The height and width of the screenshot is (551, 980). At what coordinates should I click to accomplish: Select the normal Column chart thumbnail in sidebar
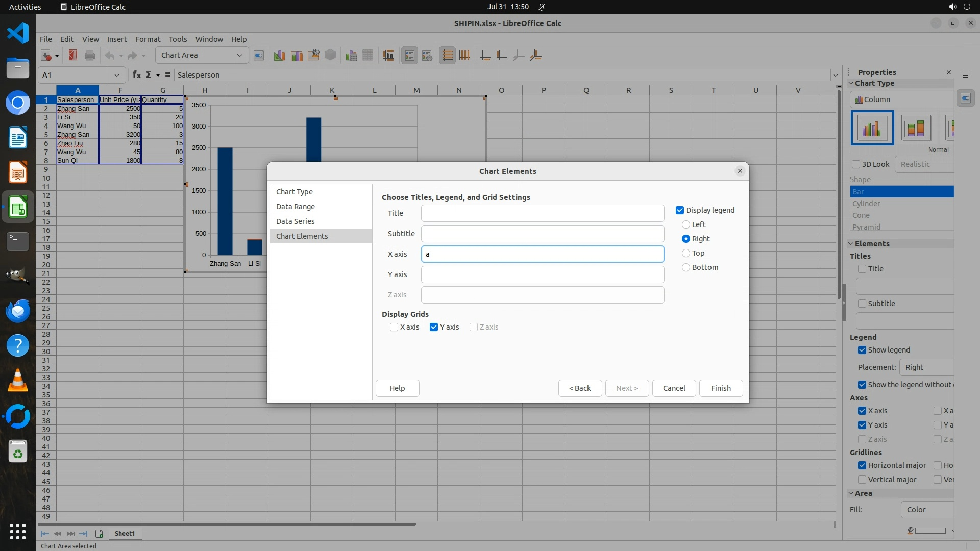pyautogui.click(x=872, y=128)
